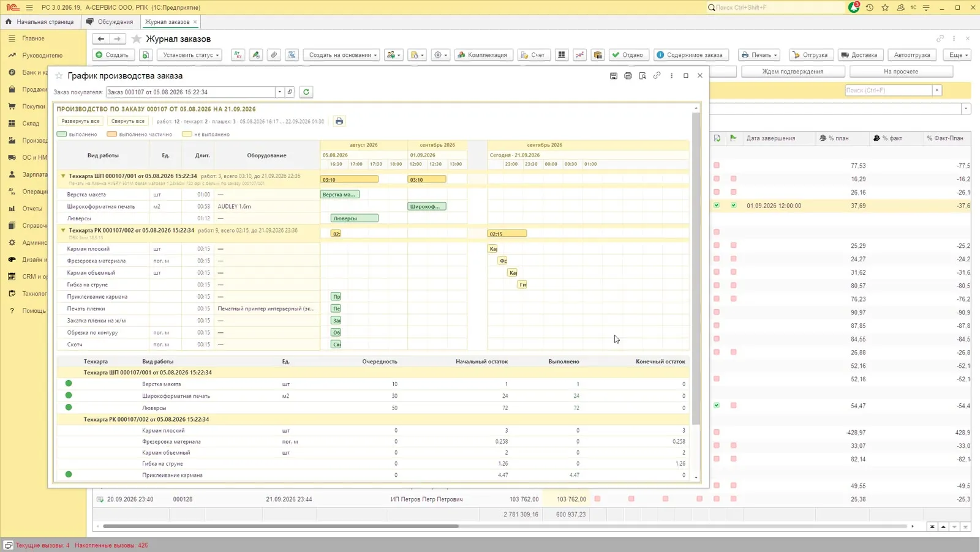Image resolution: width=980 pixels, height=552 pixels.
Task: Open Главное section in sidebar
Action: coord(33,38)
